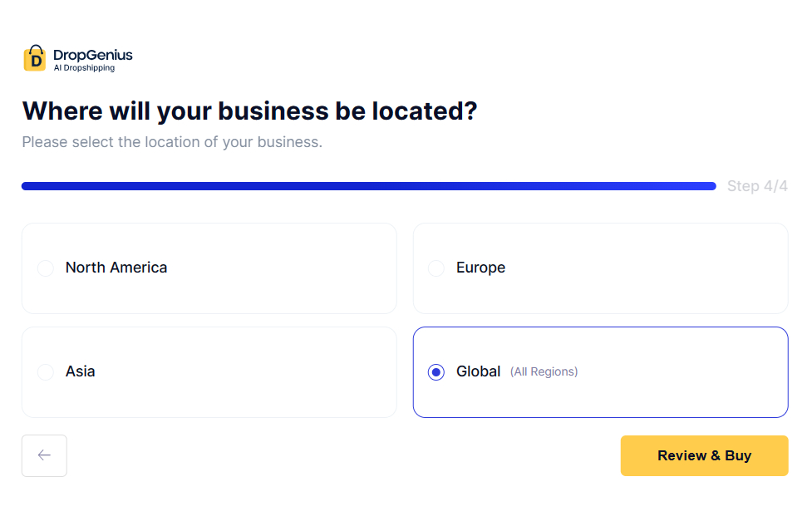The image size is (812, 521).
Task: Click the 'Step 4/4' label
Action: 757,185
